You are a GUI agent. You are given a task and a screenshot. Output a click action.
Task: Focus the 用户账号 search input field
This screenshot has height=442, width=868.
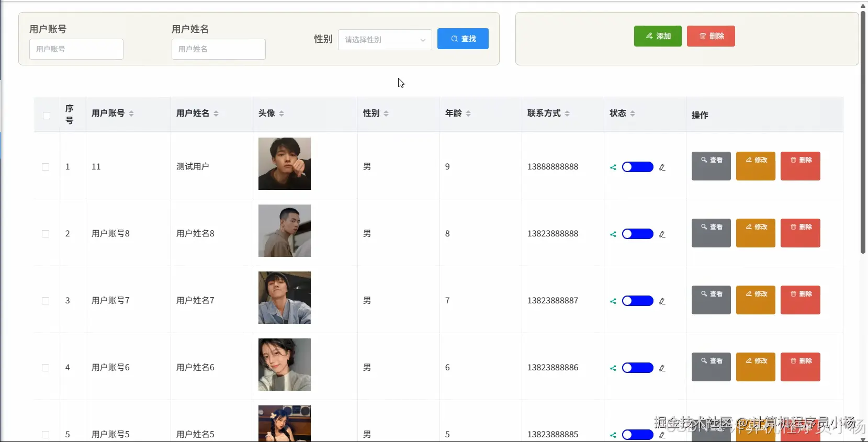point(76,49)
